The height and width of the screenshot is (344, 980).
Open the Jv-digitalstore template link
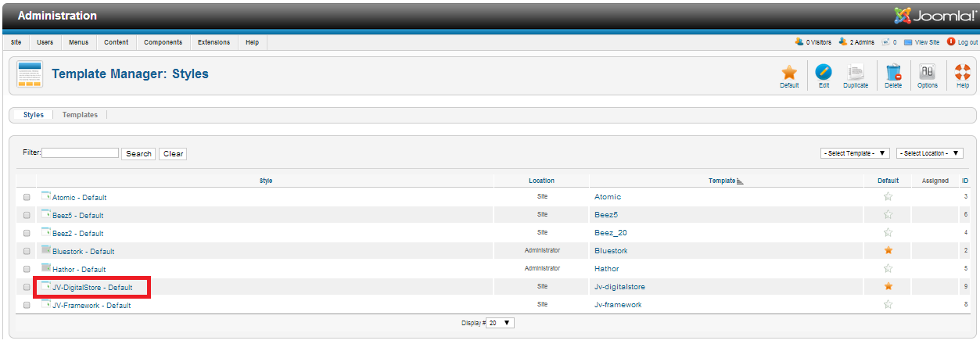(619, 287)
